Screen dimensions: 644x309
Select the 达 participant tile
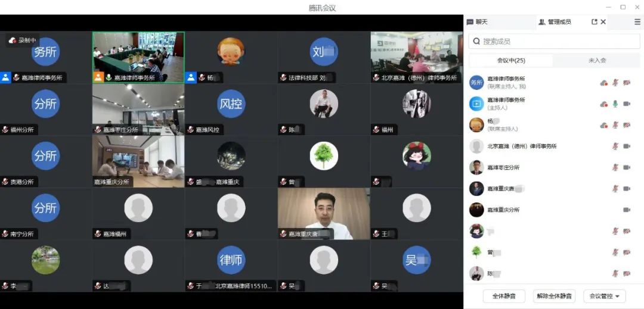(x=138, y=266)
